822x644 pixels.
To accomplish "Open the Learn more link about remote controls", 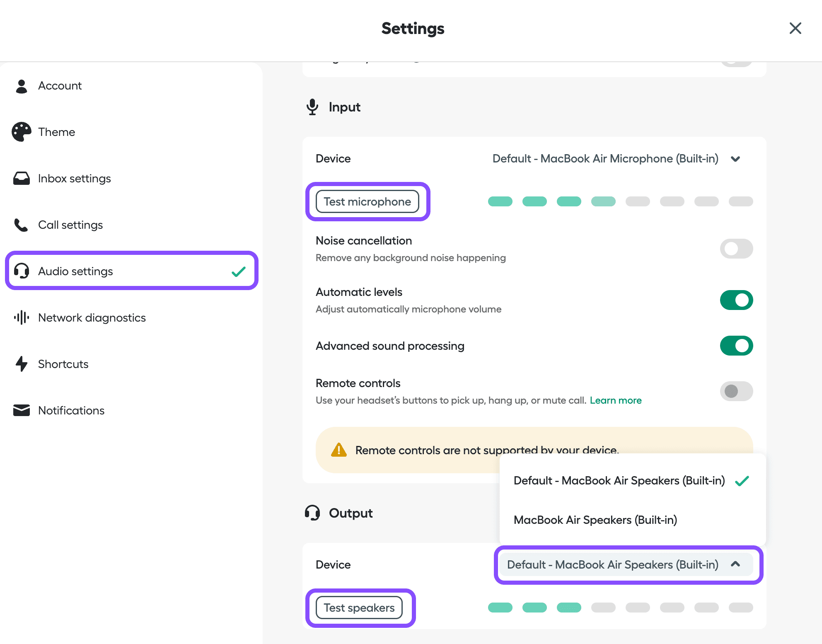I will 616,400.
